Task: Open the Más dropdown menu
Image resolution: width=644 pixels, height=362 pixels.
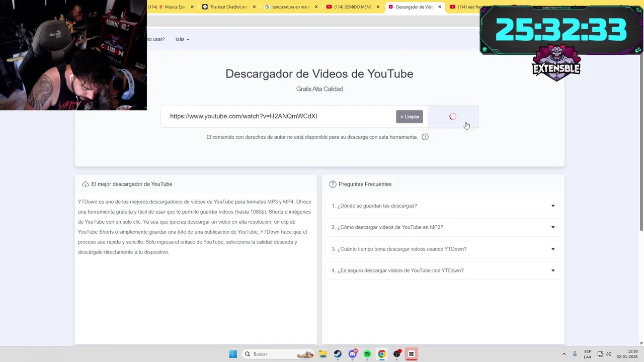Action: 182,39
